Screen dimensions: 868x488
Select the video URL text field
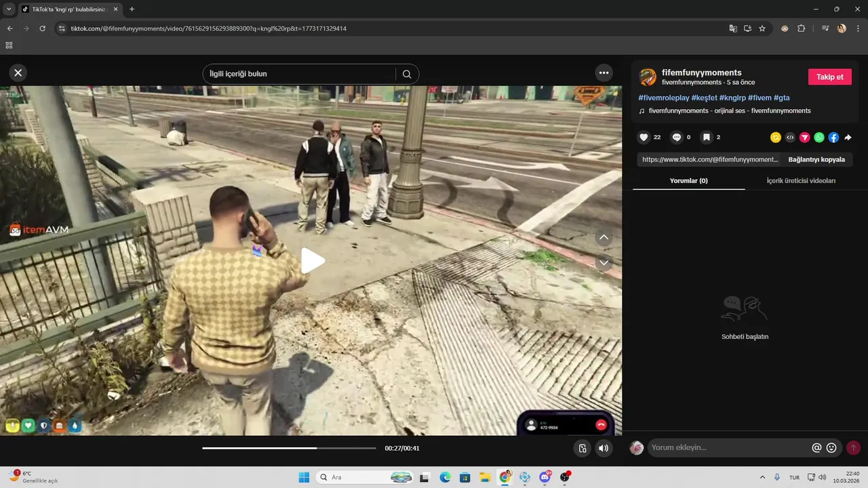click(x=709, y=159)
